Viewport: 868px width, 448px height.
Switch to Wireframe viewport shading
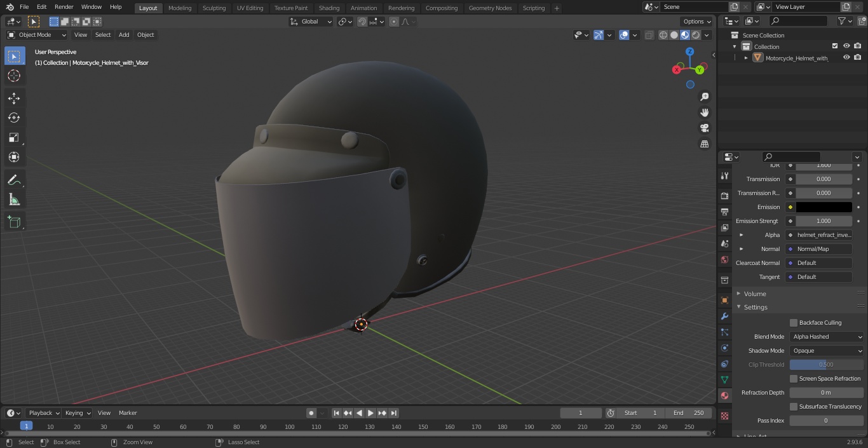pyautogui.click(x=663, y=35)
